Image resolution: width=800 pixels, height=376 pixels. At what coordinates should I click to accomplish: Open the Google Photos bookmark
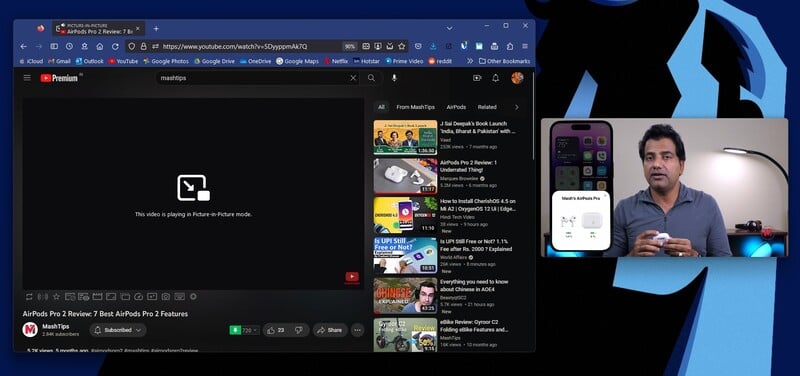pos(166,61)
